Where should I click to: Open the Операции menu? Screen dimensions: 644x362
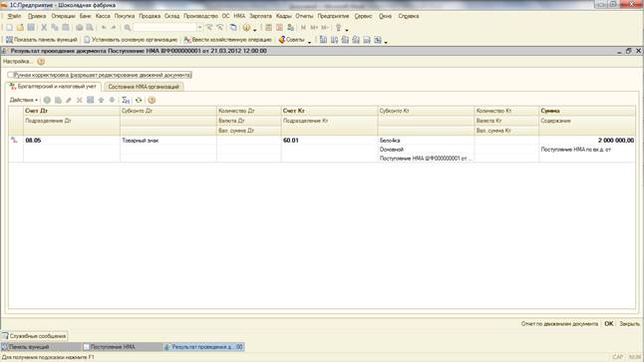63,16
